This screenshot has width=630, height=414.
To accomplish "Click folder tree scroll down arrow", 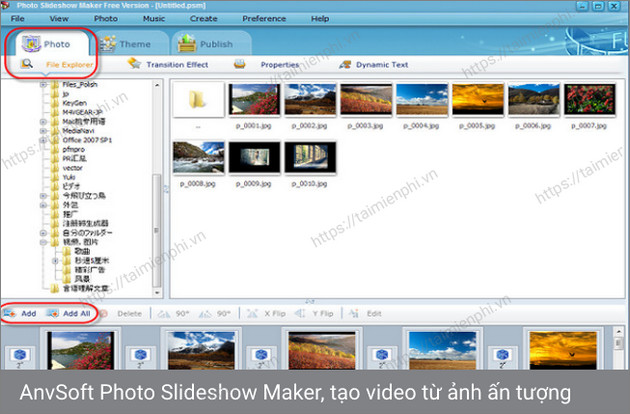I will point(157,293).
